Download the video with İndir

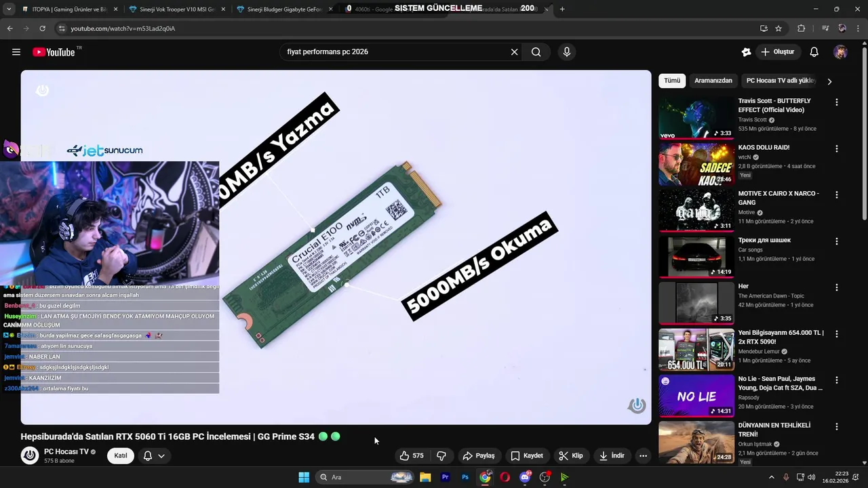[x=612, y=456]
